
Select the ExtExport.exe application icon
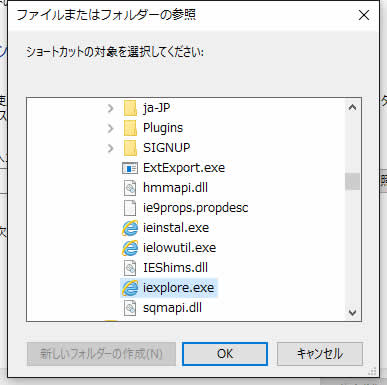130,168
